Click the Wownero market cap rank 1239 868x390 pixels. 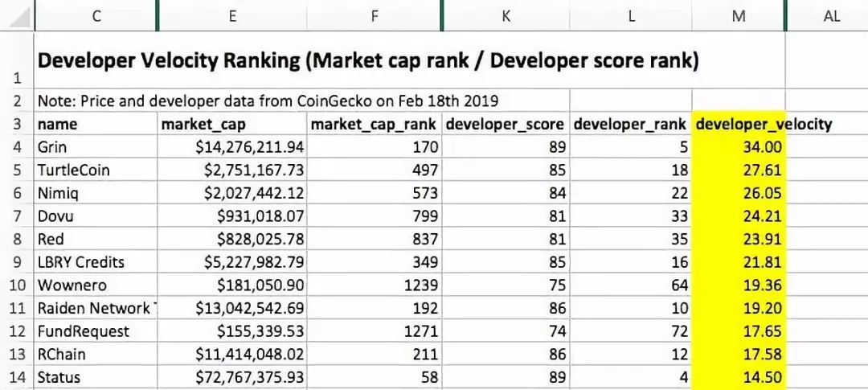click(375, 285)
